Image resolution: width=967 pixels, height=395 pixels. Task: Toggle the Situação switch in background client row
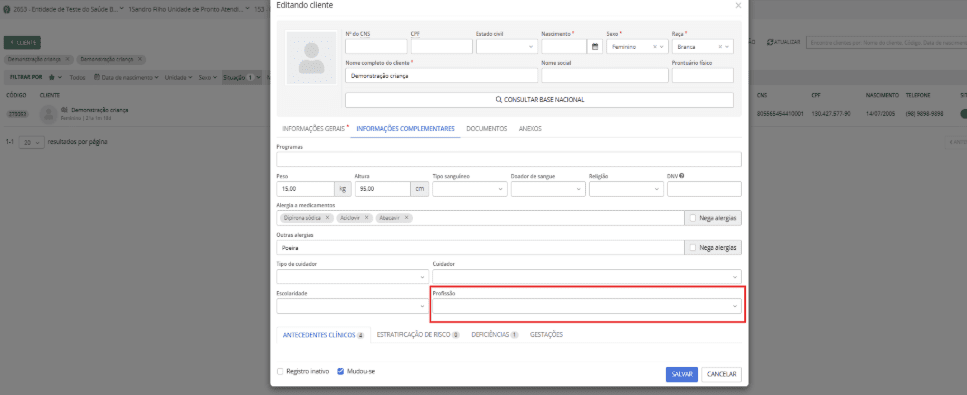pyautogui.click(x=963, y=114)
